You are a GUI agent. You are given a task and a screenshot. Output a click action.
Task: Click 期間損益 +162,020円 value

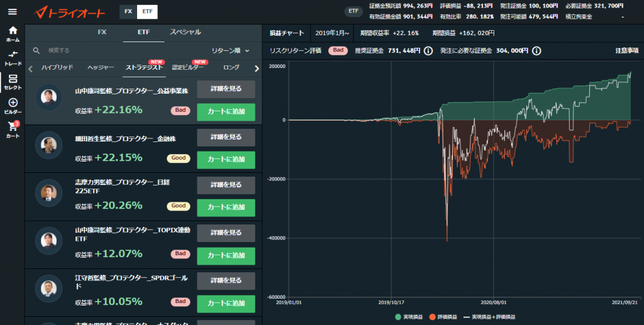[477, 33]
